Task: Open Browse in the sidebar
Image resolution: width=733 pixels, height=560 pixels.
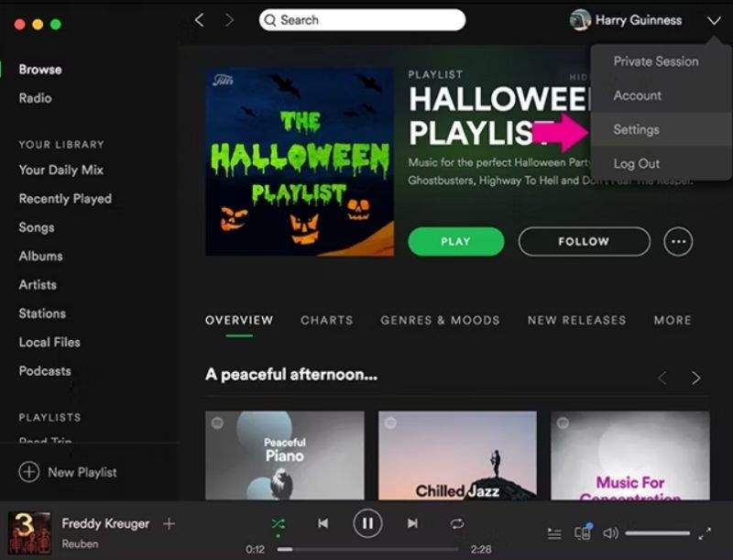Action: (40, 70)
